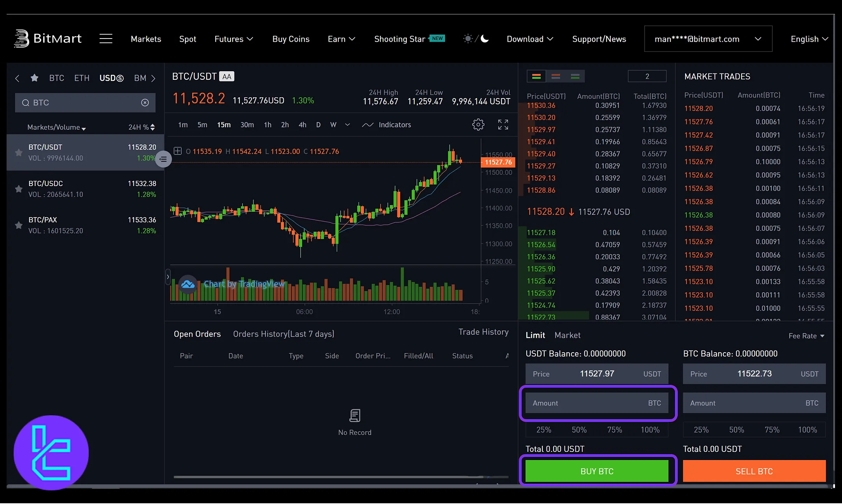This screenshot has height=504, width=842.
Task: Open favorites star tab in market list
Action: [x=34, y=78]
